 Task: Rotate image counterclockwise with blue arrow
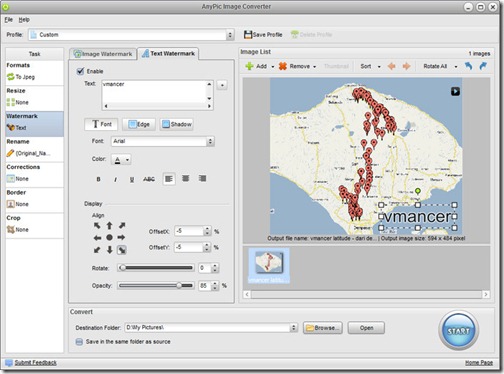point(468,66)
